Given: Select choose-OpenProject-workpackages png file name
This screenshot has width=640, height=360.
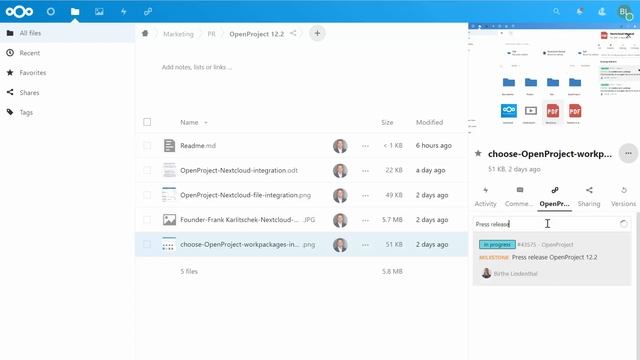Looking at the screenshot, I should pyautogui.click(x=247, y=244).
